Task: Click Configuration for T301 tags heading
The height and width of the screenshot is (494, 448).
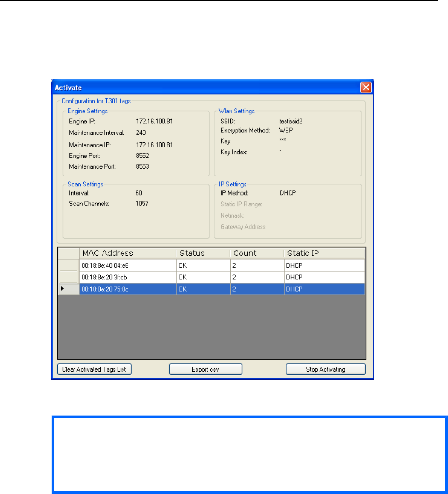Action: click(96, 101)
